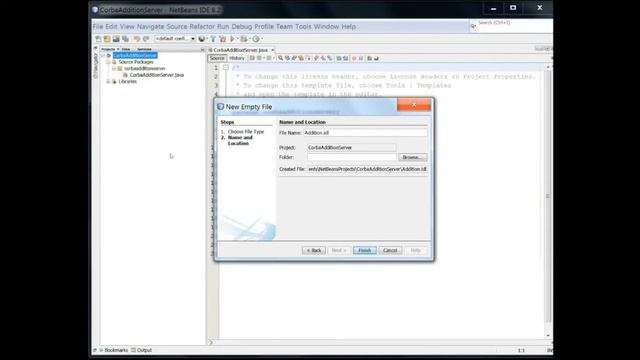Click the Debug Project toolbar icon
This screenshot has height=360, width=640.
[244, 39]
